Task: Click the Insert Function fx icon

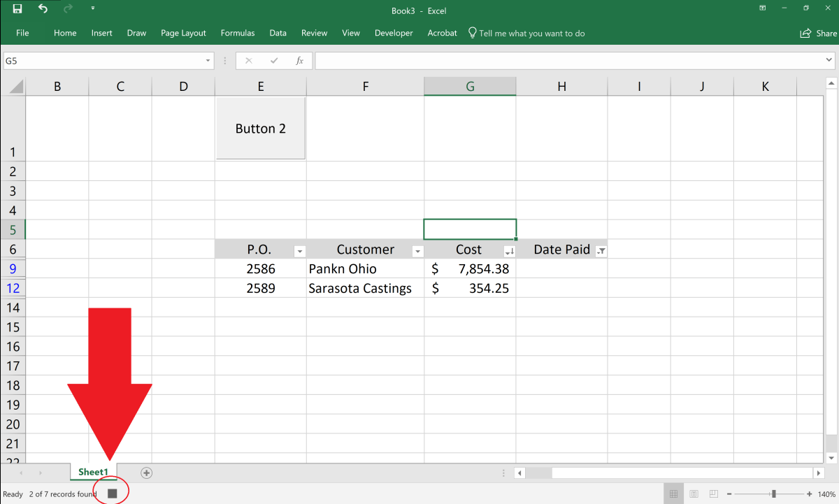Action: 299,60
